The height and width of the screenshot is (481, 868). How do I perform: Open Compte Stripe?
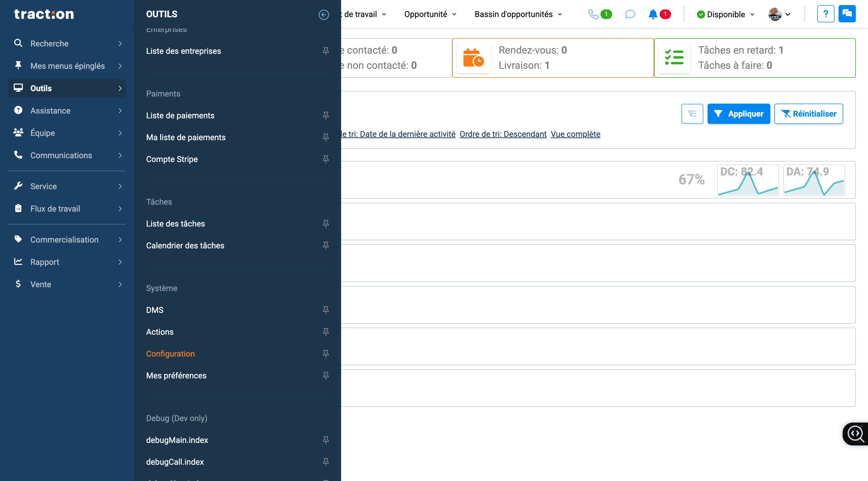click(172, 159)
